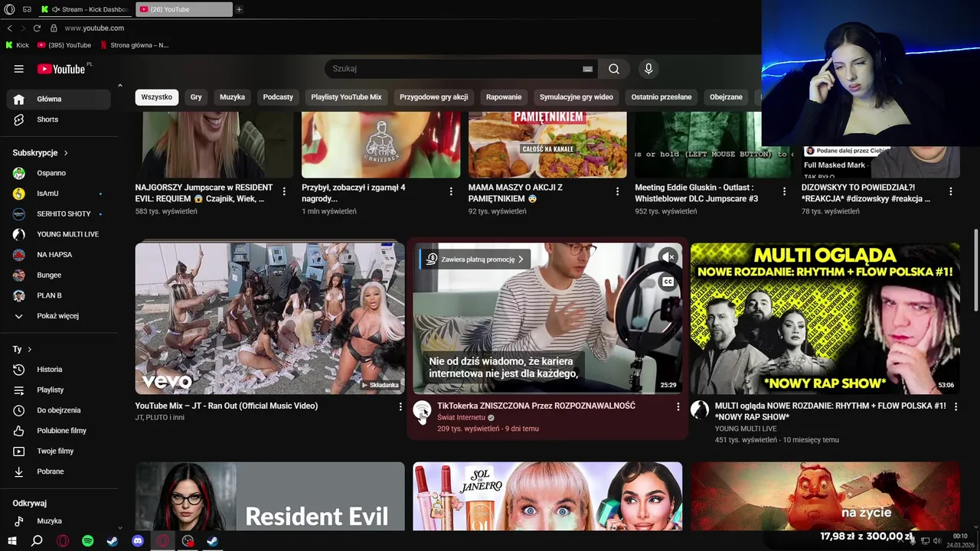The image size is (980, 551).
Task: Click the YOUNG MULTI LIVE avatar beside rap show title
Action: (700, 410)
